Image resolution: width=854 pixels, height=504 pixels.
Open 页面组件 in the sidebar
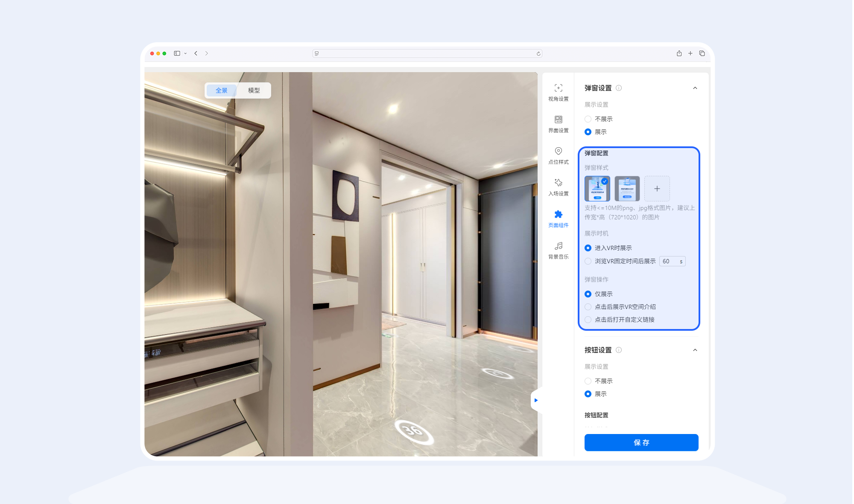point(558,218)
